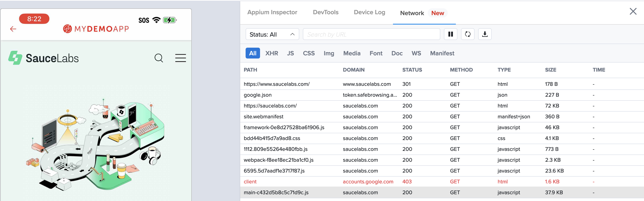Select the https://www.saucelabs.com/ request row

point(442,84)
